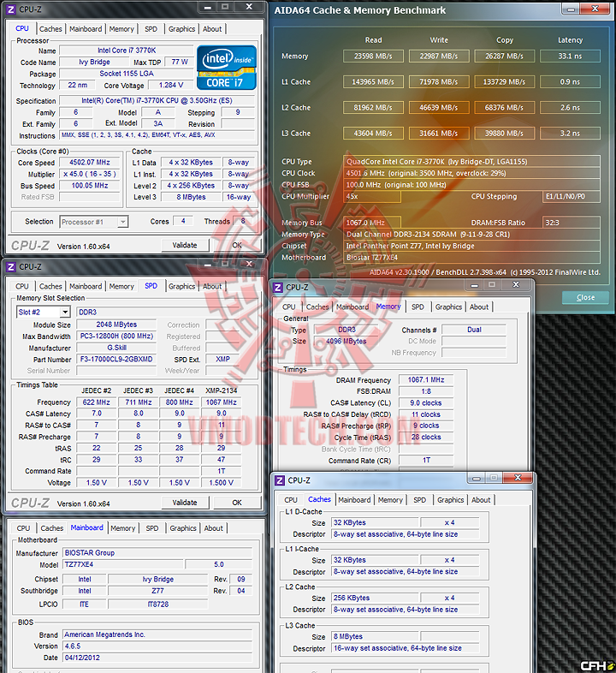Image resolution: width=616 pixels, height=673 pixels.
Task: Click the LPCIO model value IT8728
Action: coord(158,605)
